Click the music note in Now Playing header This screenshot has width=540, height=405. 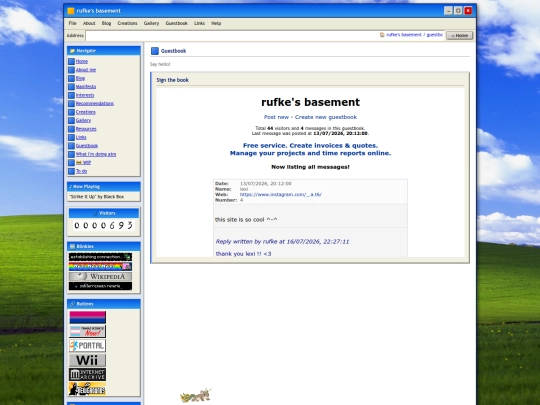tap(71, 187)
